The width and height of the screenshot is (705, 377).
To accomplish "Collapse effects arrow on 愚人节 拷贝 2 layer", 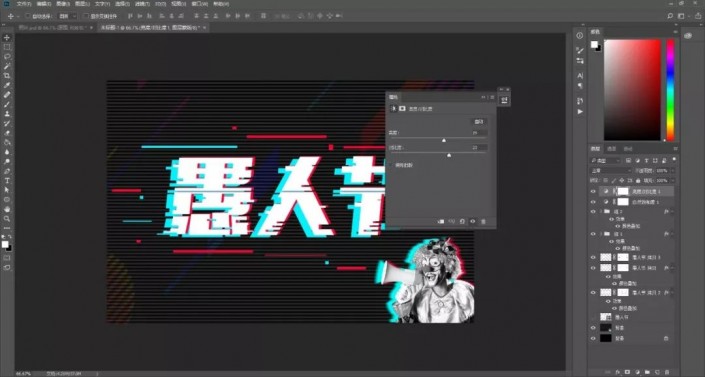I will pos(673,293).
